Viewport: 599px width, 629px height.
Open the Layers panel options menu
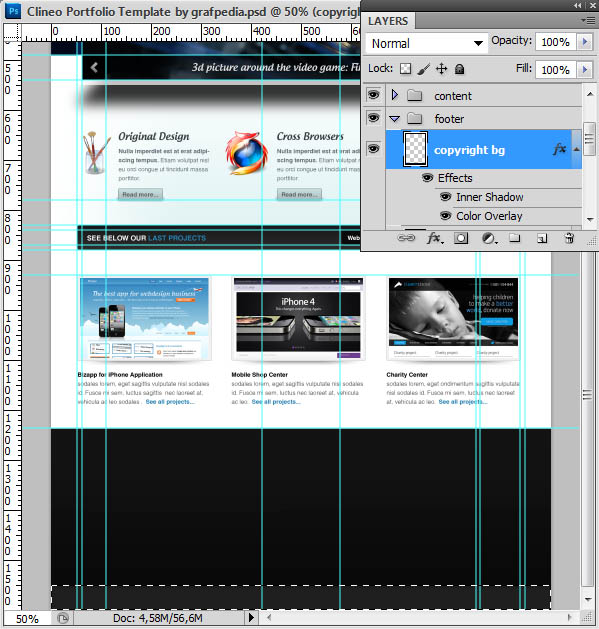point(589,20)
